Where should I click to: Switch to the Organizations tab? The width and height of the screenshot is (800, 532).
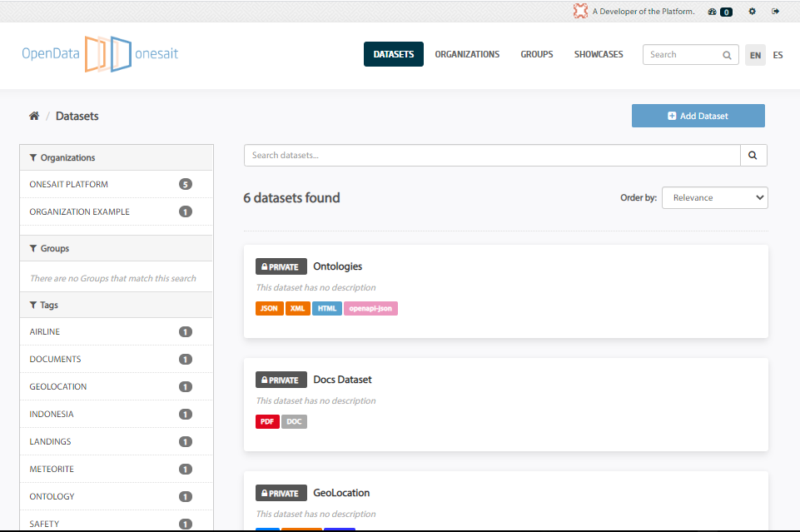467,54
